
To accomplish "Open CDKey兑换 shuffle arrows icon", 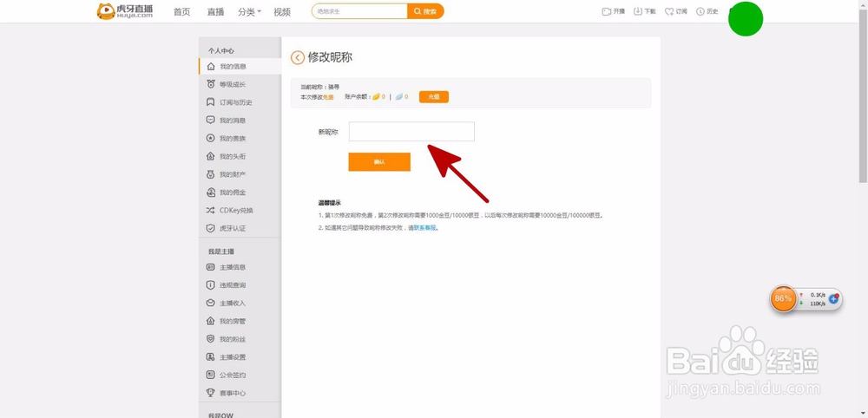I will pyautogui.click(x=210, y=210).
